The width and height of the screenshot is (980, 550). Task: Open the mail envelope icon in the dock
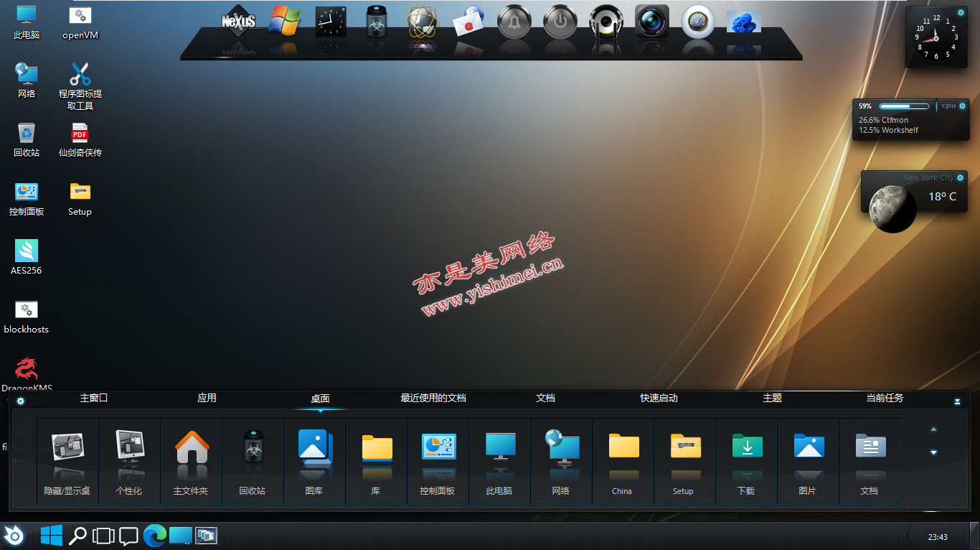[x=468, y=22]
